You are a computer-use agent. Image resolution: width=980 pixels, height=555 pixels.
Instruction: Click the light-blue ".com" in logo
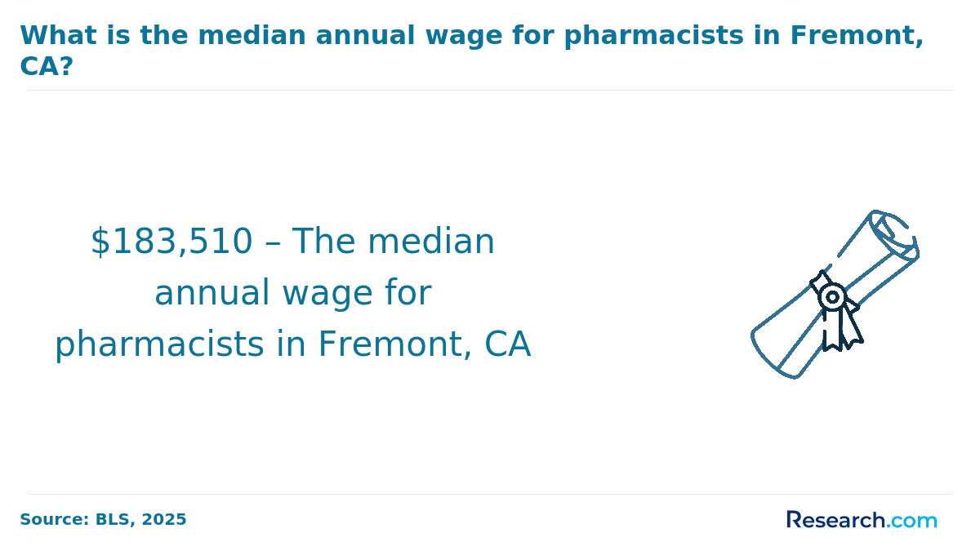tap(912, 521)
